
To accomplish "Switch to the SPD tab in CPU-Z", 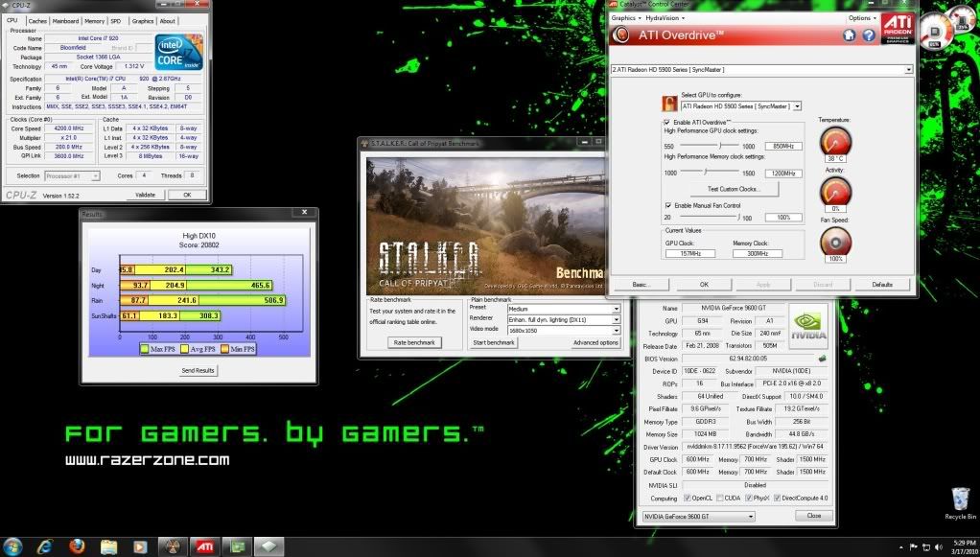I will [x=116, y=21].
